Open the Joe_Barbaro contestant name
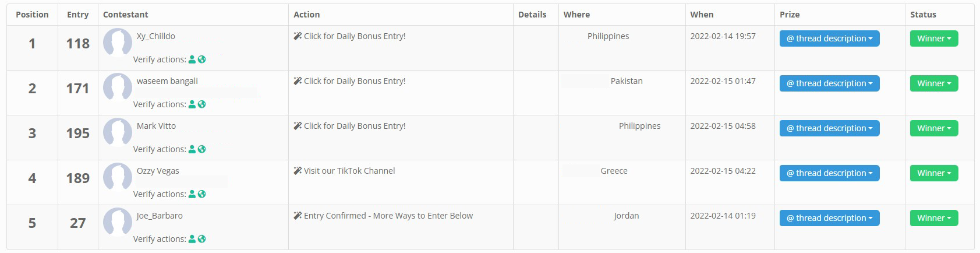Screen dimensions: 980x253 point(160,216)
